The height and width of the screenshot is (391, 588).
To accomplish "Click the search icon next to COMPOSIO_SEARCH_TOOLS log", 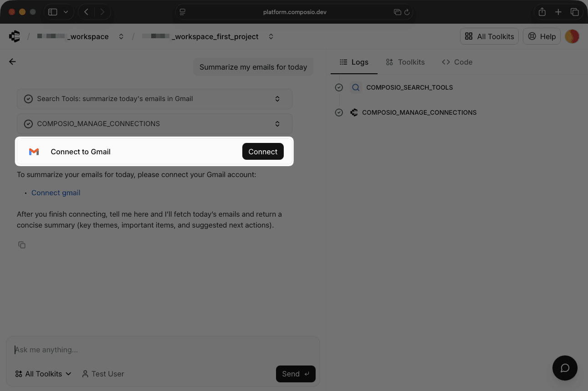I will pyautogui.click(x=356, y=87).
